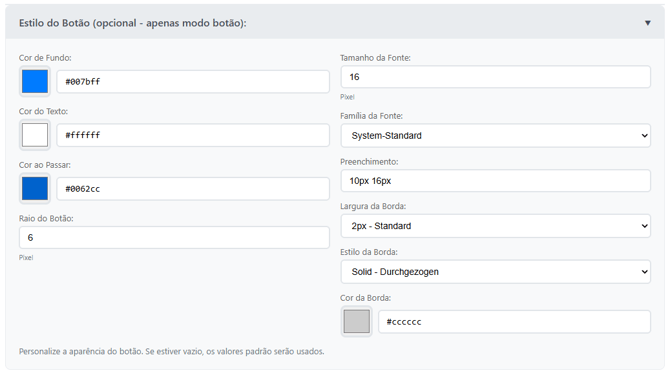Screen dimensions: 670x373
Task: Click the #0062cc hover color field
Action: click(193, 189)
